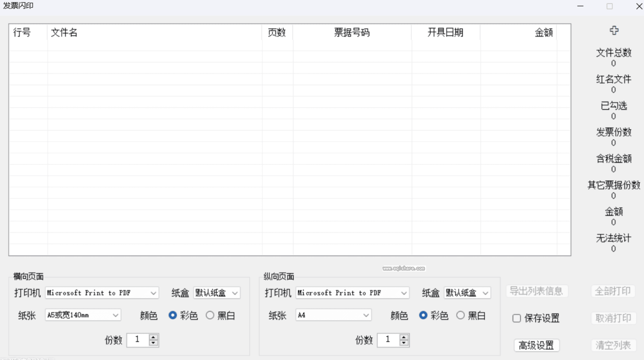
Task: Click 导出列表信息 to export list info
Action: (537, 291)
